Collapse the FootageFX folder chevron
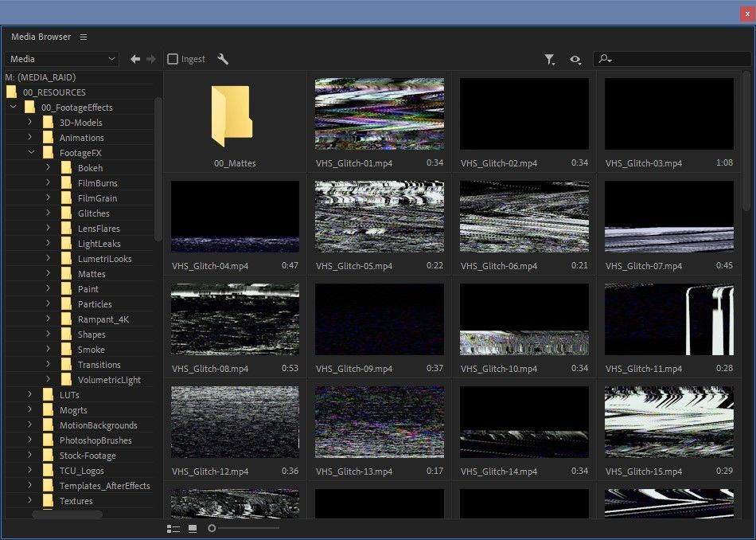This screenshot has width=756, height=540. tap(31, 152)
